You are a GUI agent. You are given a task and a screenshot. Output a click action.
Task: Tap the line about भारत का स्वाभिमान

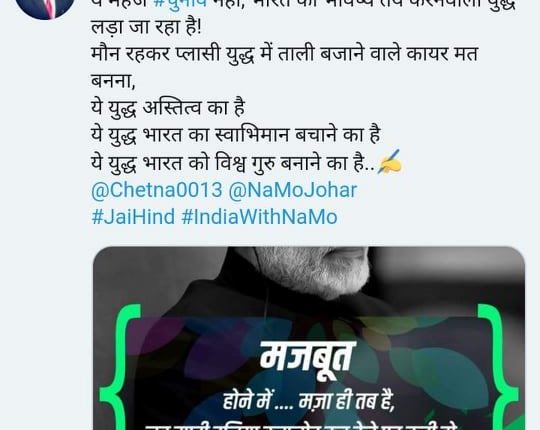(236, 135)
